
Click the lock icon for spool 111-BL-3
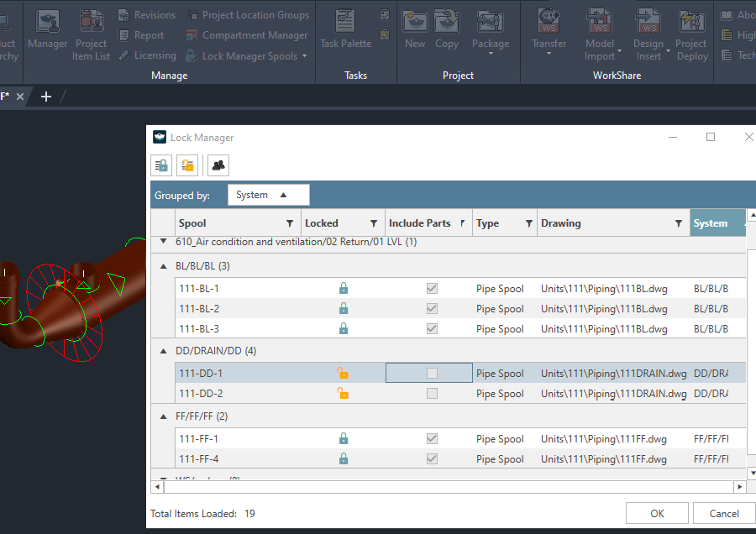pos(344,328)
